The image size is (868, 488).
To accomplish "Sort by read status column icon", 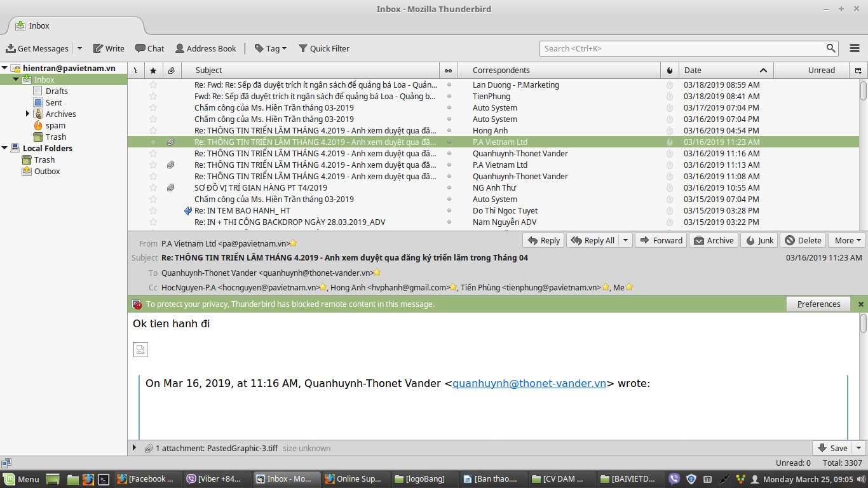I will 449,70.
